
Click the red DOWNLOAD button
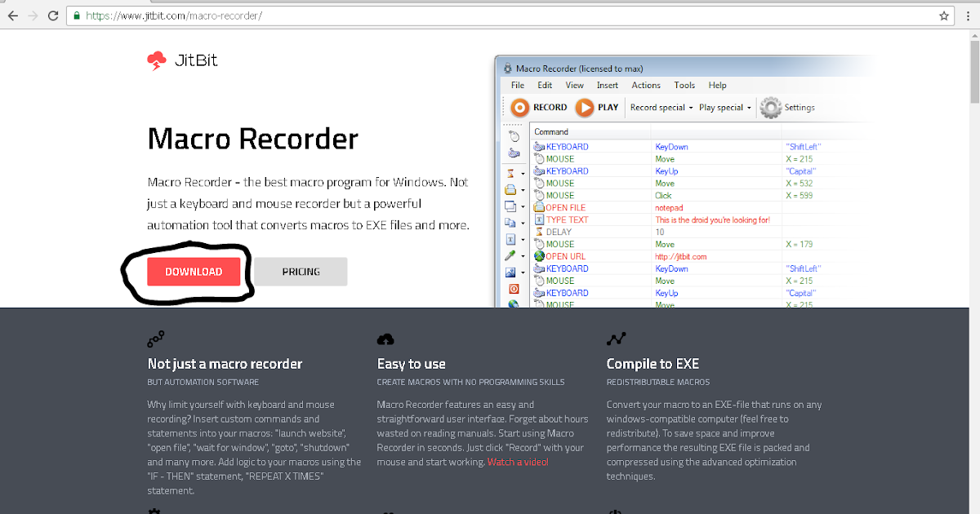tap(194, 272)
